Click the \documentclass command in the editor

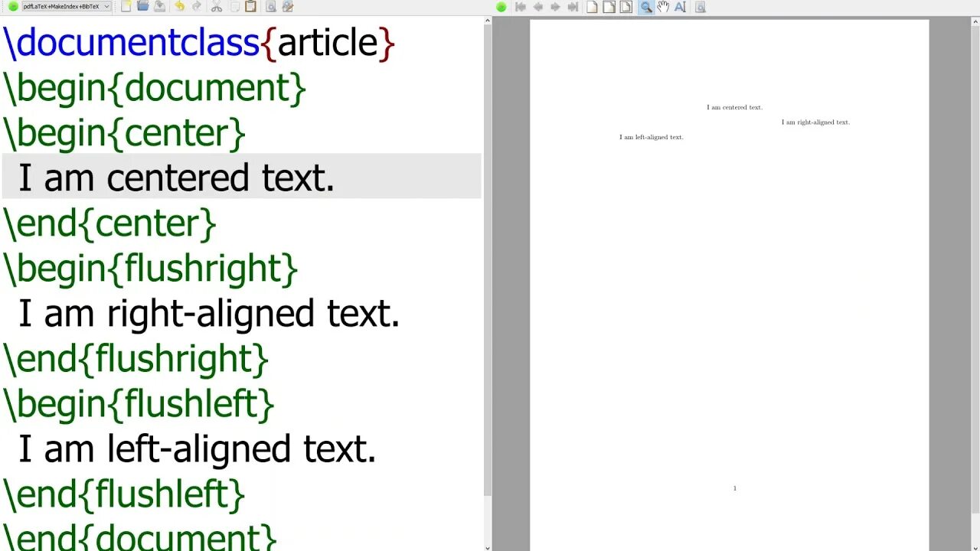pyautogui.click(x=132, y=43)
